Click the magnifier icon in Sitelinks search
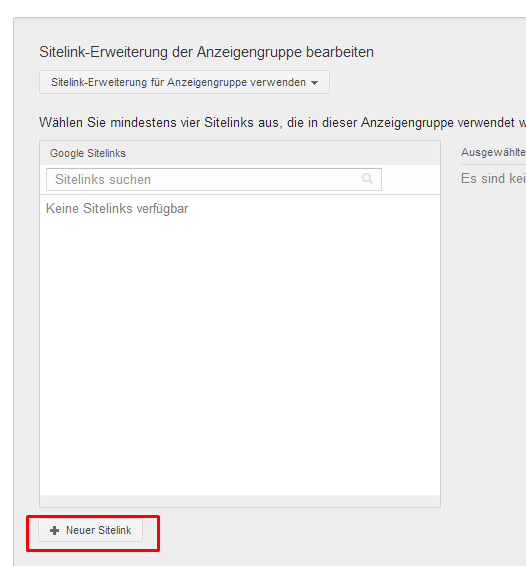526x566 pixels. click(367, 179)
